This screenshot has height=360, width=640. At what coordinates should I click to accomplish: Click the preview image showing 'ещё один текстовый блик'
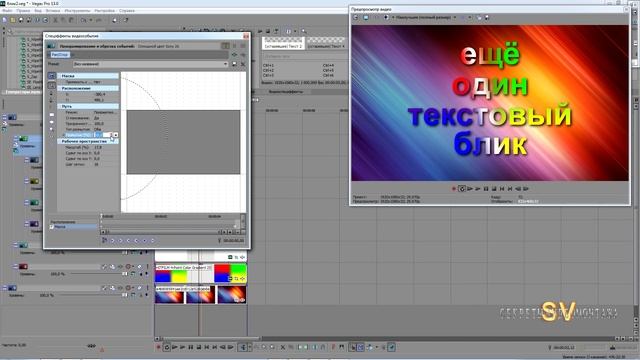pos(490,103)
